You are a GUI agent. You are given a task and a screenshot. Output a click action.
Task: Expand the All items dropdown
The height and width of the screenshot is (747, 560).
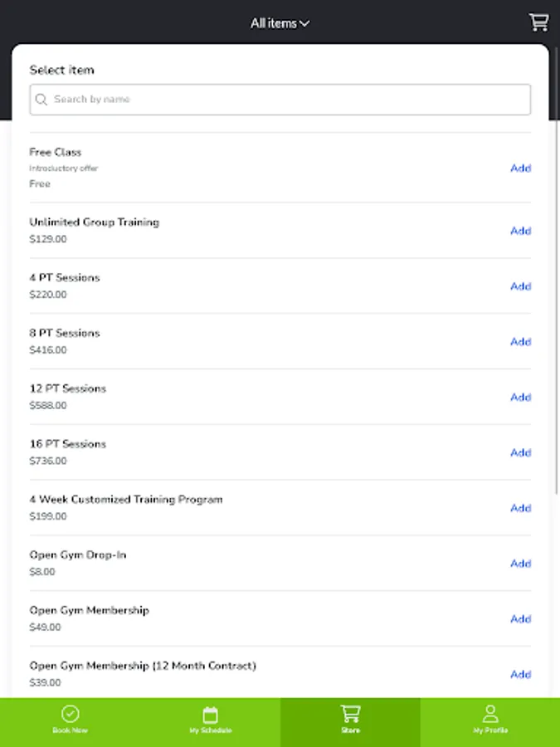coord(280,23)
